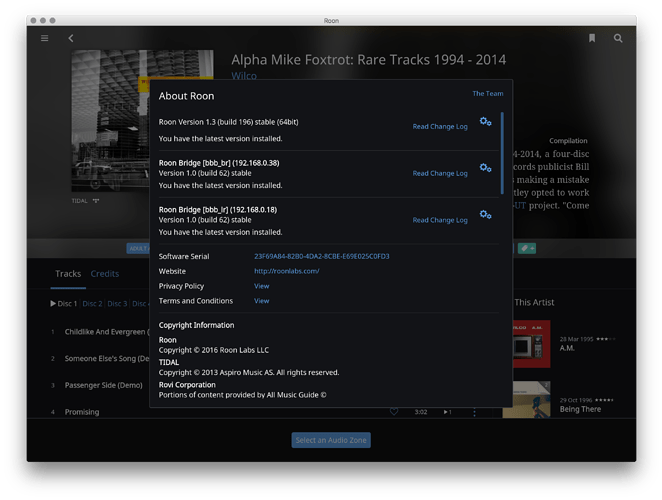Viewport: 662px width, 500px height.
Task: Select track Childlike And Evergreen
Action: click(107, 332)
